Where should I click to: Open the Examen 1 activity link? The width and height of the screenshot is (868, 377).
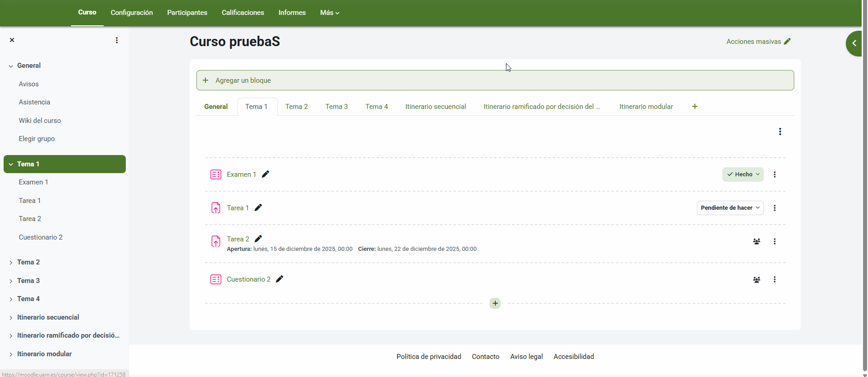point(241,174)
